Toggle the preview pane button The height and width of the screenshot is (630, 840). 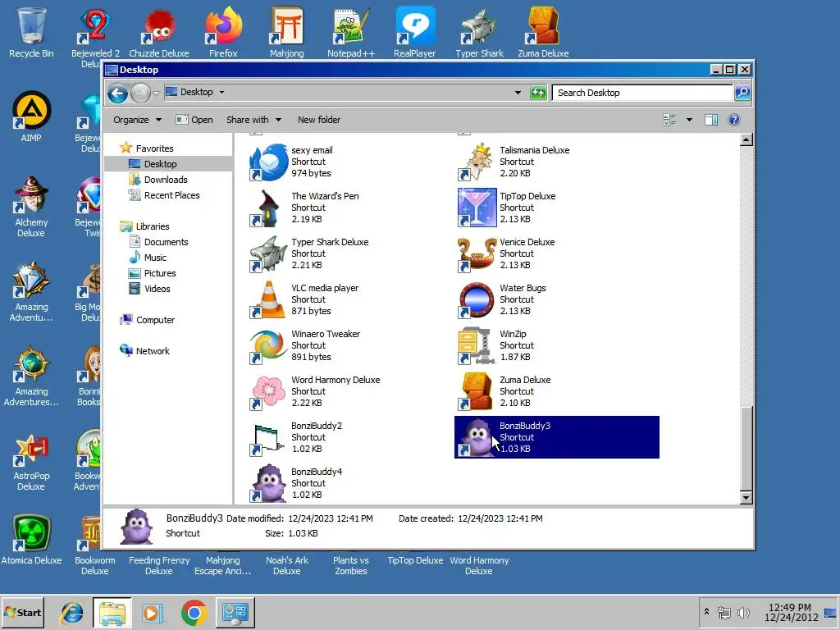[711, 120]
